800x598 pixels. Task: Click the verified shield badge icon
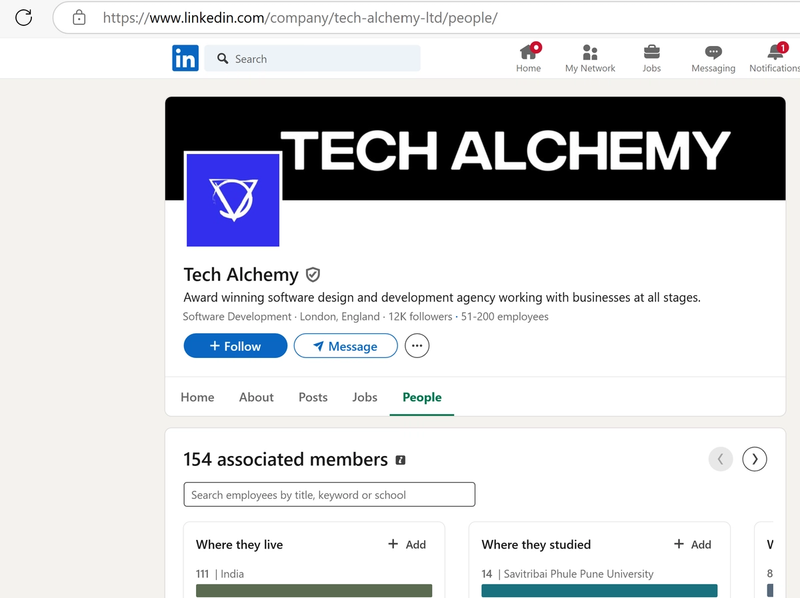click(313, 275)
